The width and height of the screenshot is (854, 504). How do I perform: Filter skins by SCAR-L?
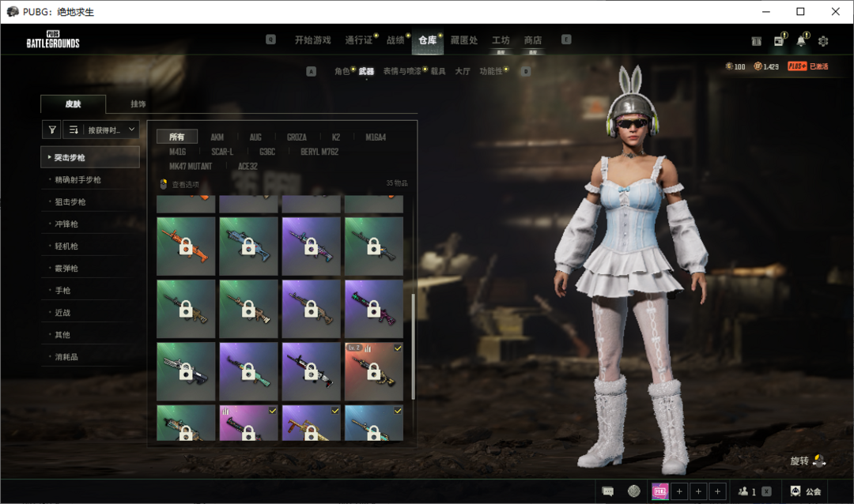pyautogui.click(x=222, y=152)
